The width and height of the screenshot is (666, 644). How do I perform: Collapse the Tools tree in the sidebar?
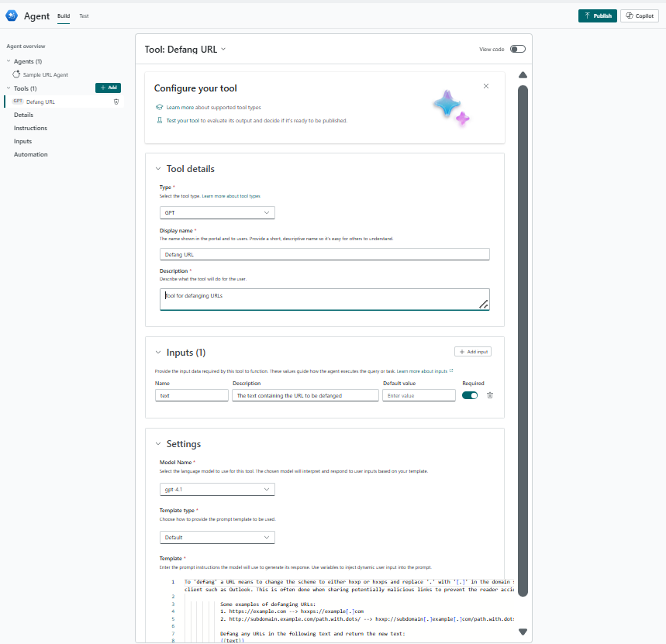click(x=9, y=88)
